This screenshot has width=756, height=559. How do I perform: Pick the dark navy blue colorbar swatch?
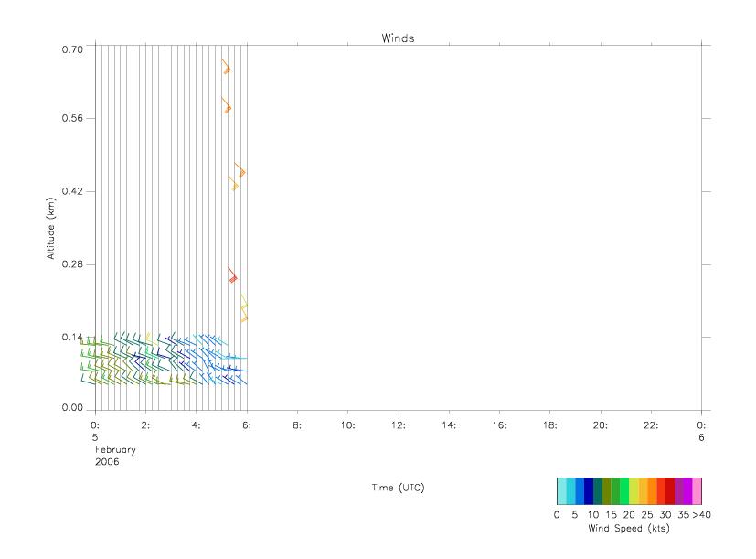pos(589,491)
